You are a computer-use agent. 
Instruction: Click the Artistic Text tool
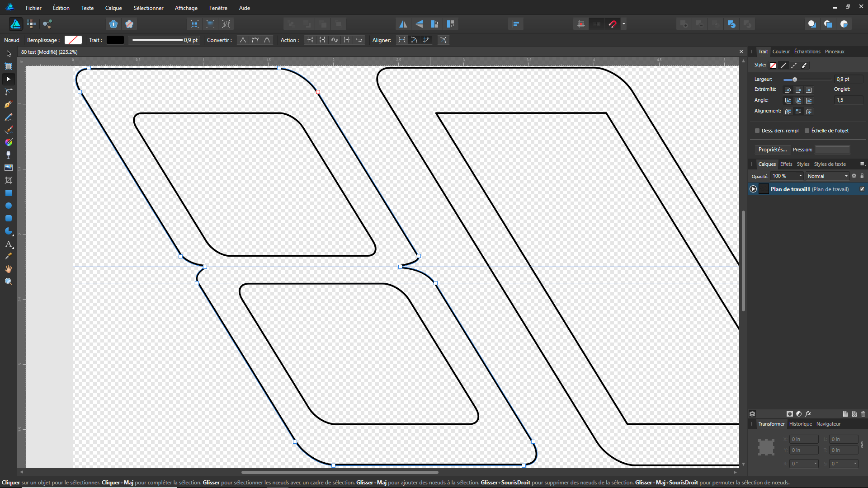8,244
